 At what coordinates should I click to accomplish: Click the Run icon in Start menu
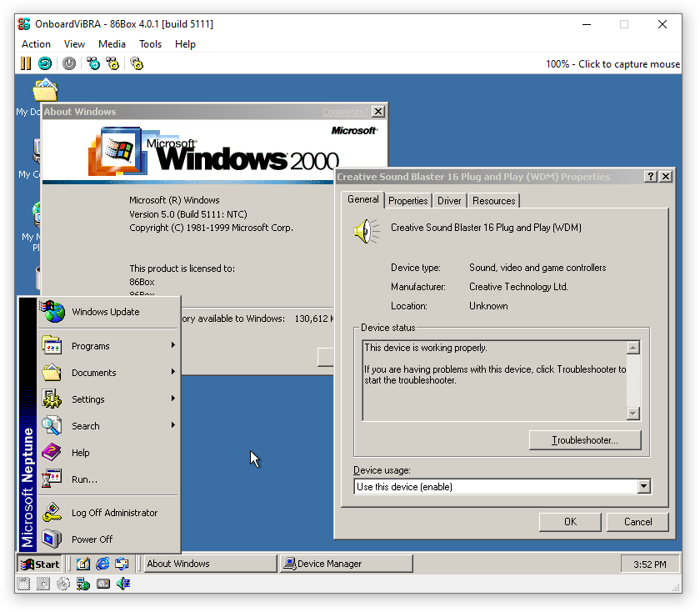pos(52,479)
